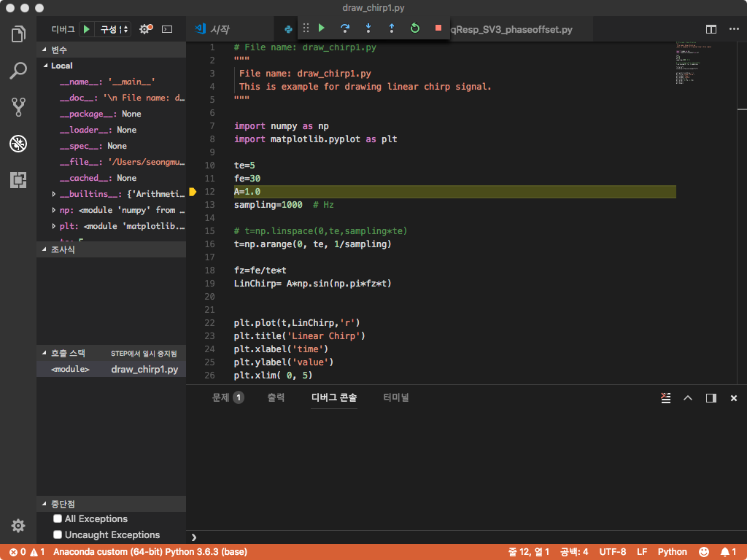This screenshot has height=560, width=747.
Task: Switch to the 출력 panel tab
Action: (276, 398)
